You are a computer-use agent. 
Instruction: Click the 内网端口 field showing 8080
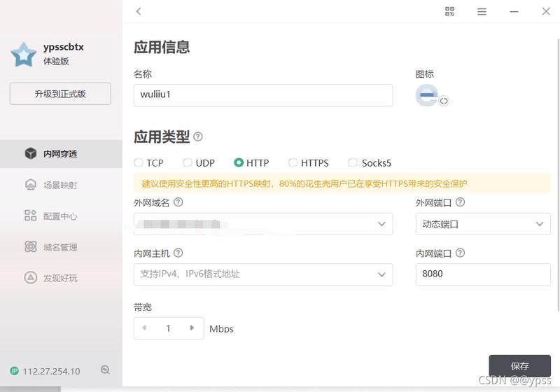[x=483, y=274]
